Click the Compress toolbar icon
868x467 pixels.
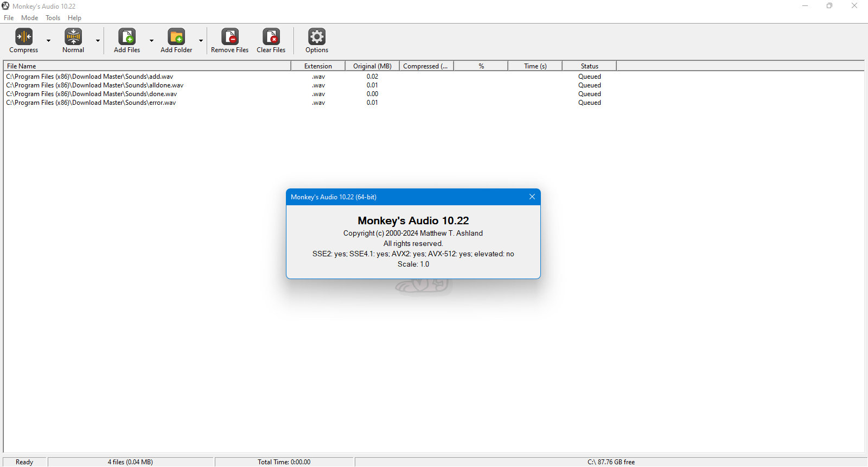point(24,36)
